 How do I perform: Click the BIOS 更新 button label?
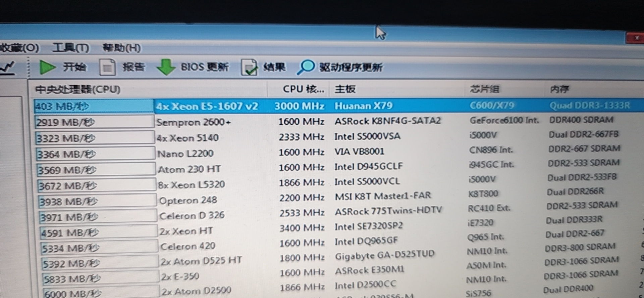205,67
